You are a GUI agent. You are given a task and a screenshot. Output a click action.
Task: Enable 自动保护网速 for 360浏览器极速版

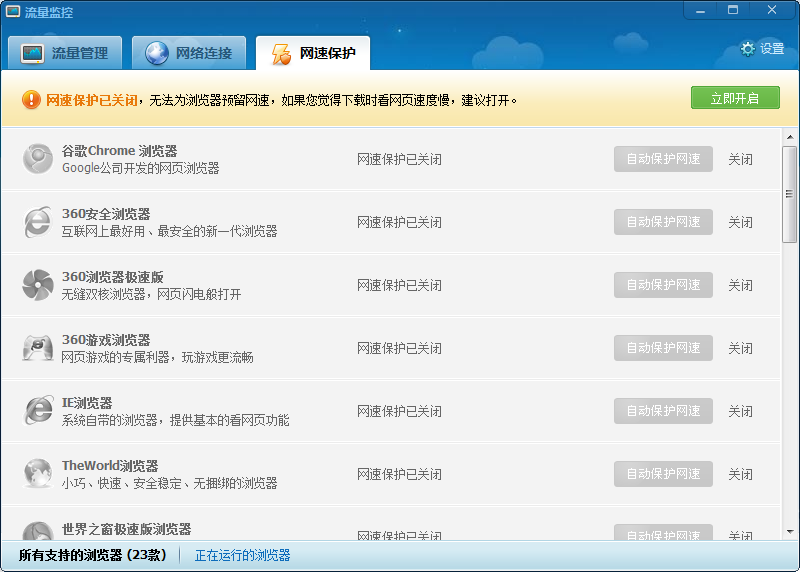pos(663,285)
